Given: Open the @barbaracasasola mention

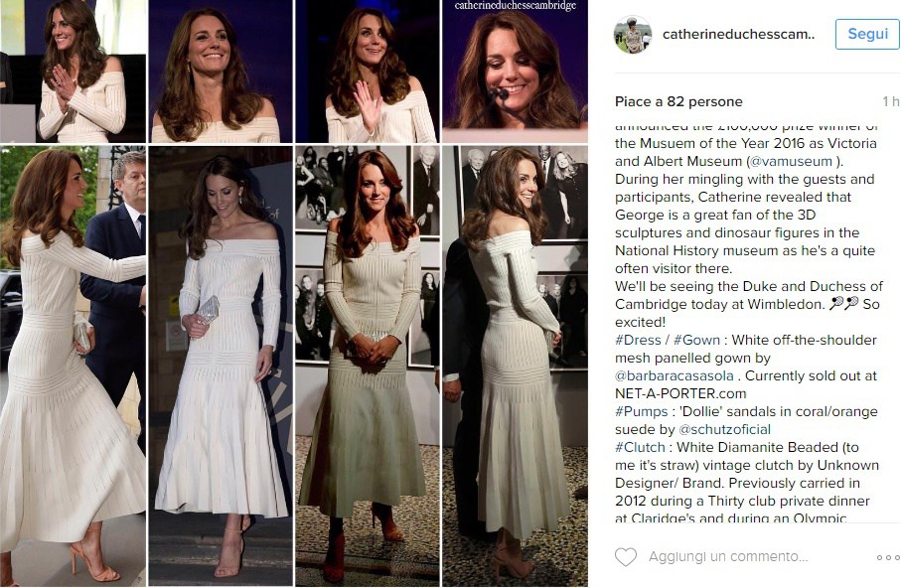Looking at the screenshot, I should (675, 375).
